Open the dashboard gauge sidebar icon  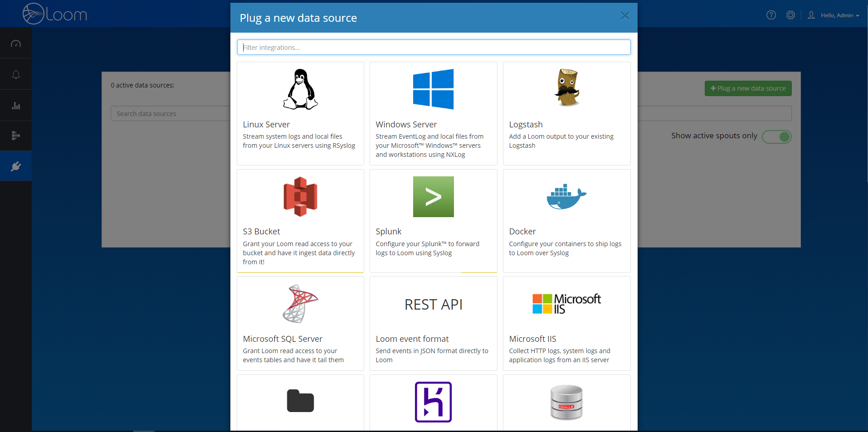pyautogui.click(x=16, y=44)
